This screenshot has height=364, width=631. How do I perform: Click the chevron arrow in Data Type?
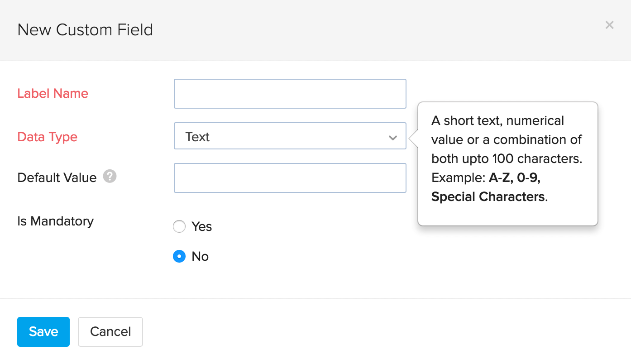click(392, 137)
